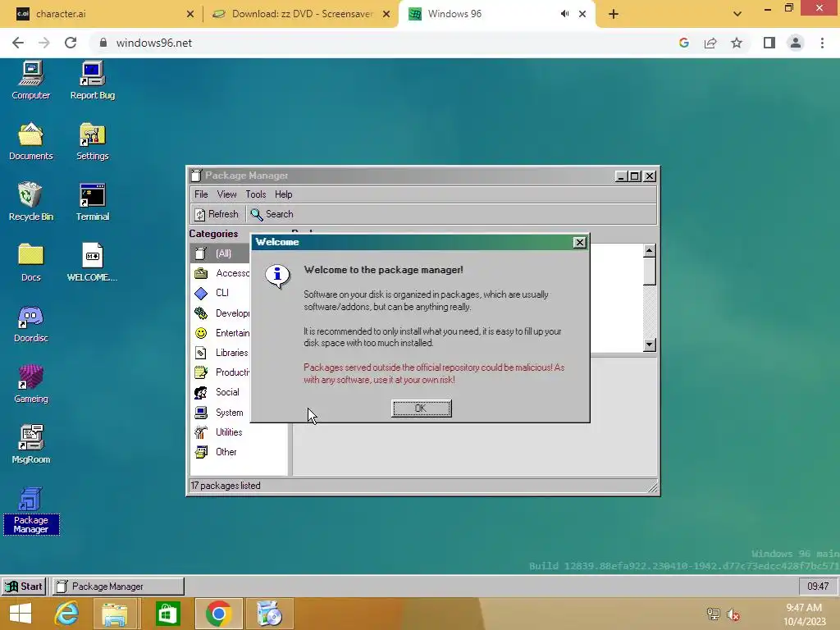Share this page via share icon

click(710, 43)
